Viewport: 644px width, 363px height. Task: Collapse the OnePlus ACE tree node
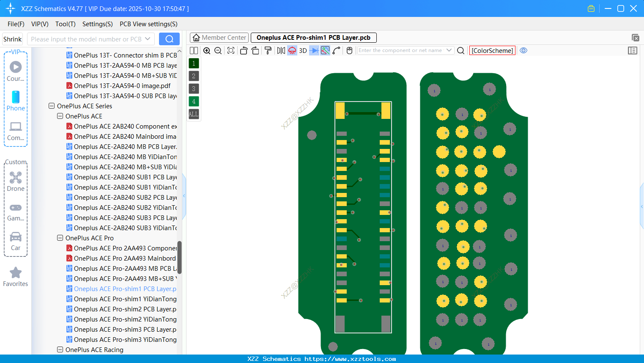pyautogui.click(x=60, y=116)
